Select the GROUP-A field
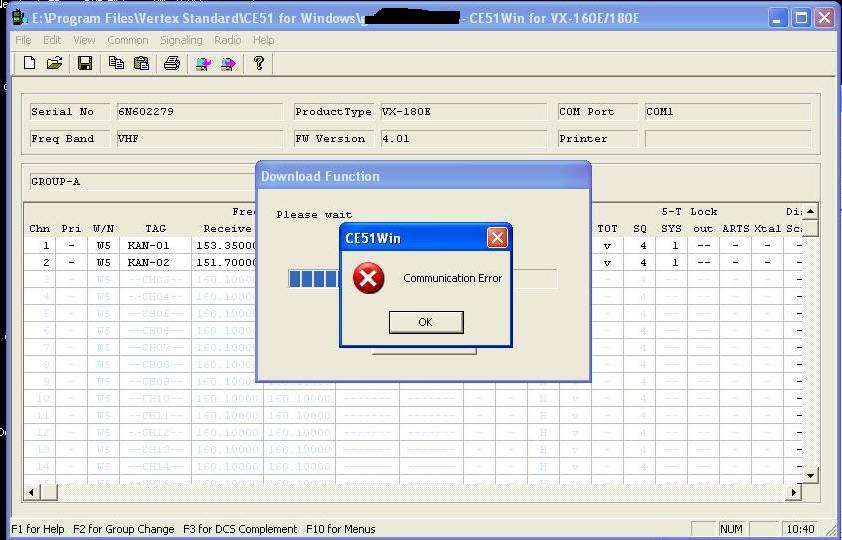 click(x=143, y=181)
